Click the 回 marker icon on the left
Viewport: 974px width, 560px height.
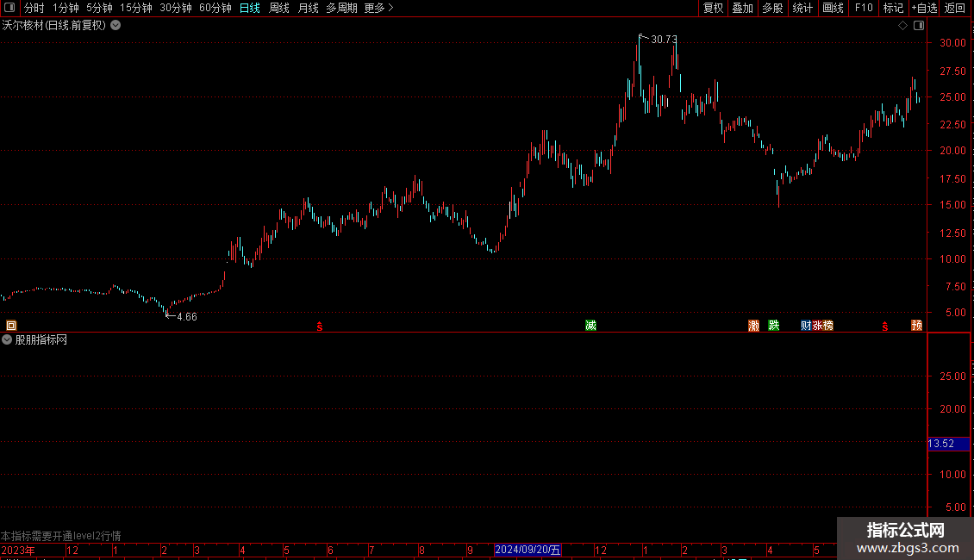coord(11,326)
